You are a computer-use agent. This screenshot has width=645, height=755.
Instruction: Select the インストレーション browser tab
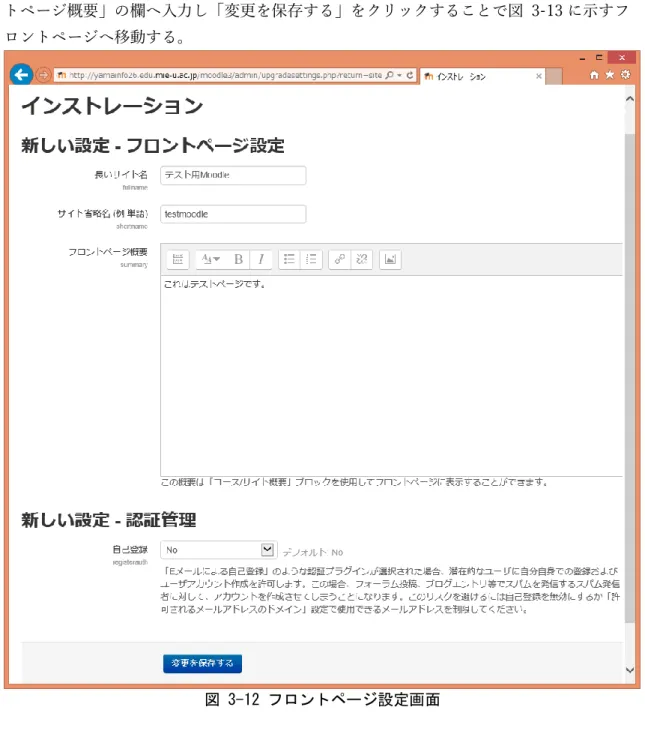tap(483, 76)
